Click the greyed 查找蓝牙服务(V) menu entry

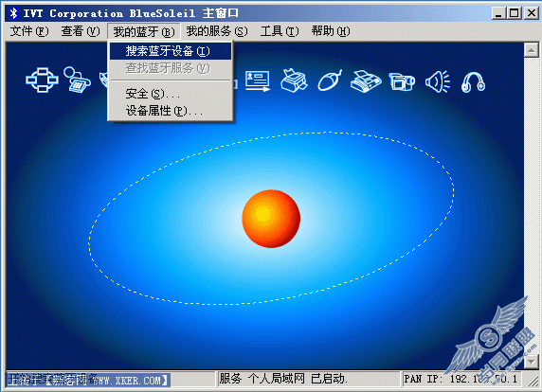[x=171, y=68]
